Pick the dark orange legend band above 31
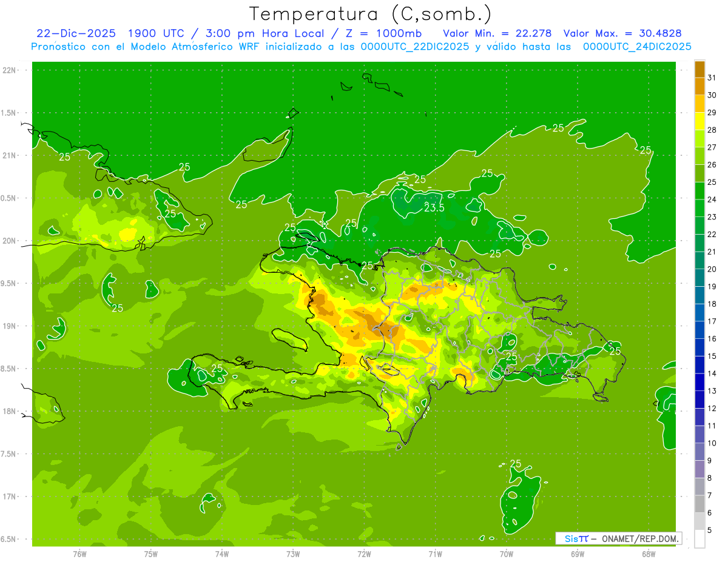 pyautogui.click(x=699, y=69)
